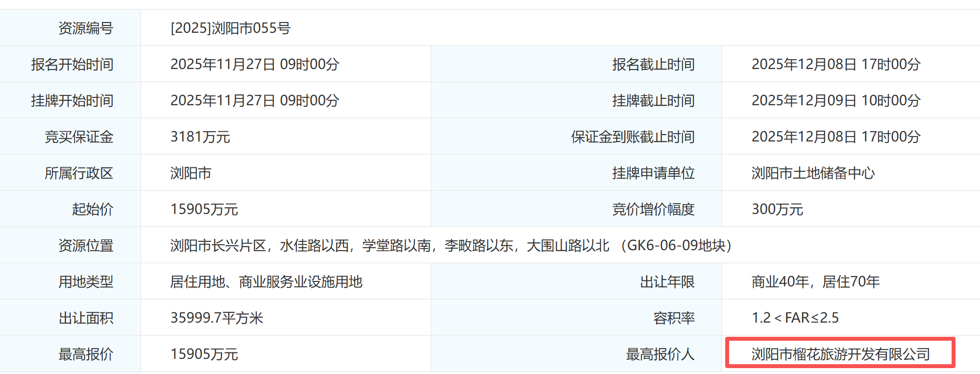Select the 保证金到账截止时间 date value
This screenshot has height=374, width=980.
tap(835, 137)
